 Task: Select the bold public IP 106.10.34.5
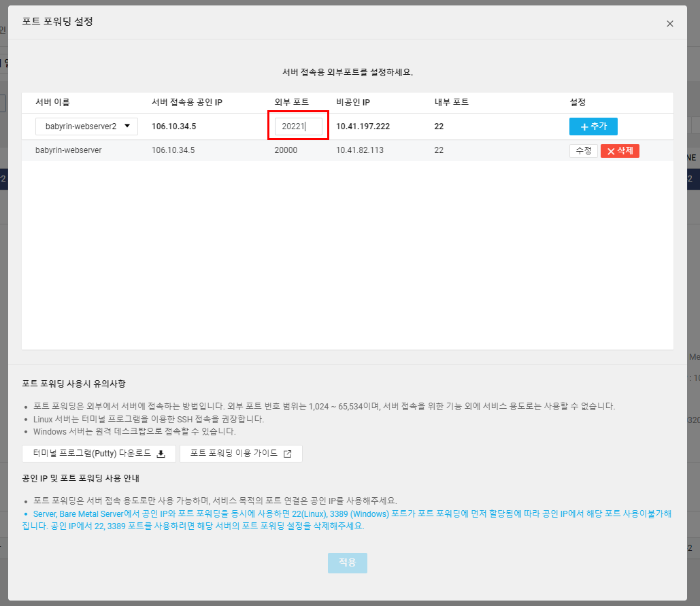pos(173,127)
